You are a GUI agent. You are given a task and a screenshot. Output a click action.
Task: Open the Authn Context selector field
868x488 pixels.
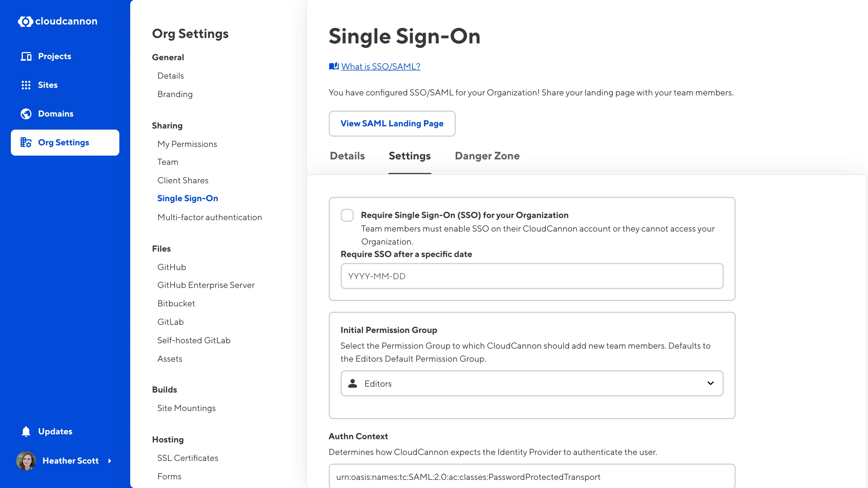(531, 477)
